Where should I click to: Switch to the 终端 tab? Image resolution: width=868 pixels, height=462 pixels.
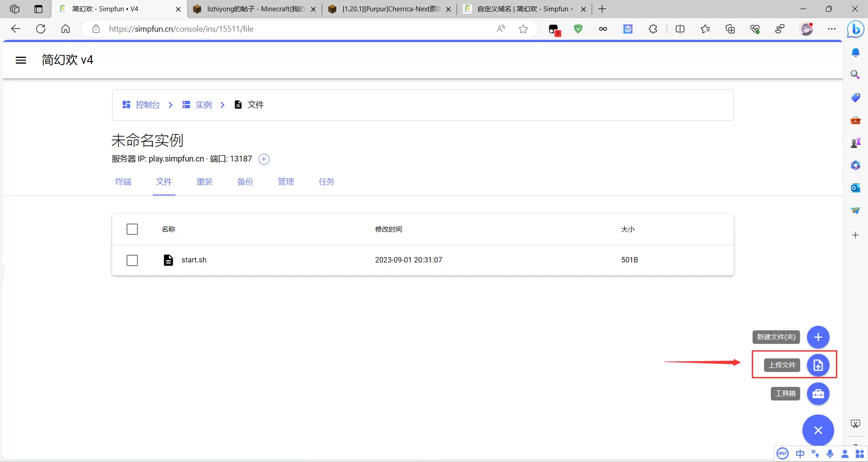tap(123, 182)
